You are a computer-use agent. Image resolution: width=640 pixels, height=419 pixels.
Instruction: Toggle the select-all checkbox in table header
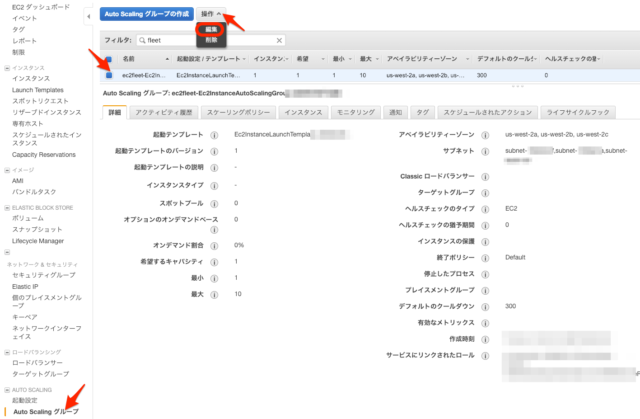[x=109, y=59]
